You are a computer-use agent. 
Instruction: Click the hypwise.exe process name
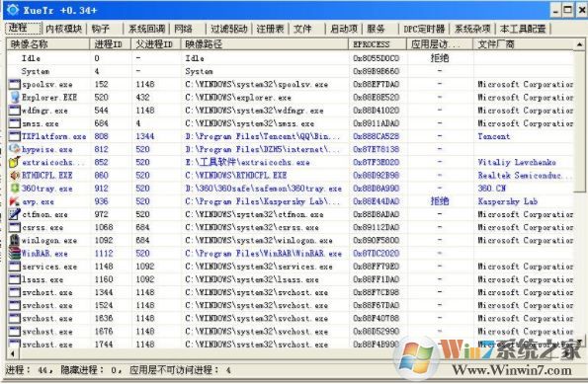point(46,149)
